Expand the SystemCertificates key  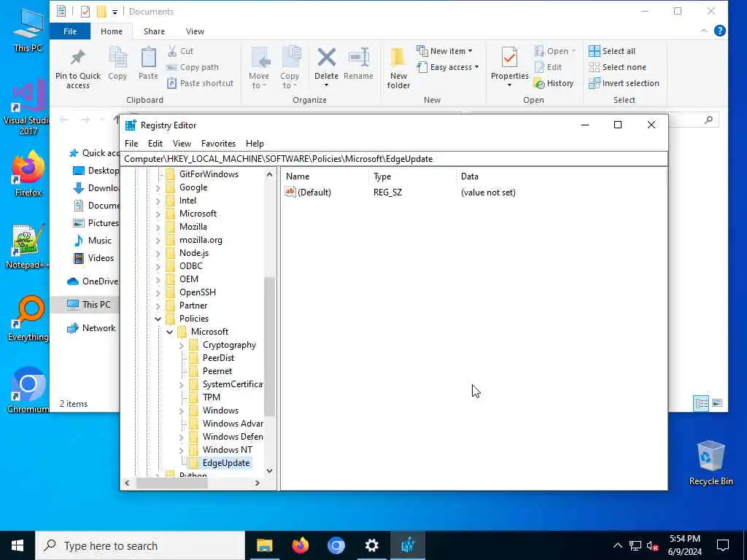point(182,384)
